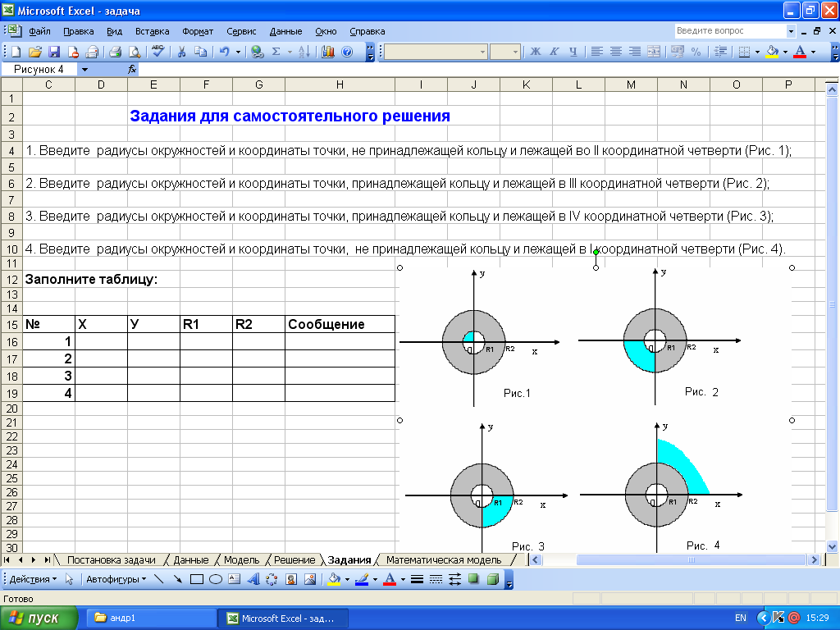
Task: Open the font name combo box
Action: 436,52
